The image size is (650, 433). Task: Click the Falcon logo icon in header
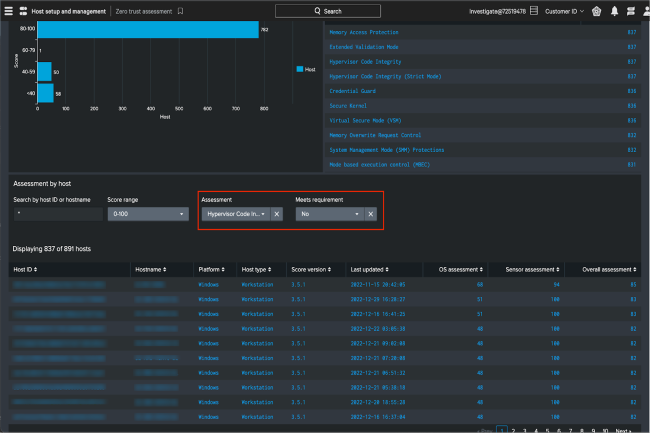click(597, 11)
